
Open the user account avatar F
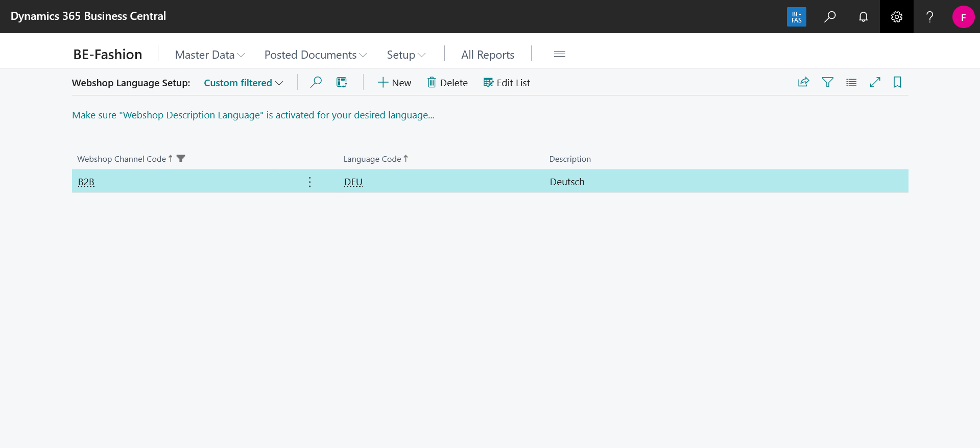click(x=963, y=17)
